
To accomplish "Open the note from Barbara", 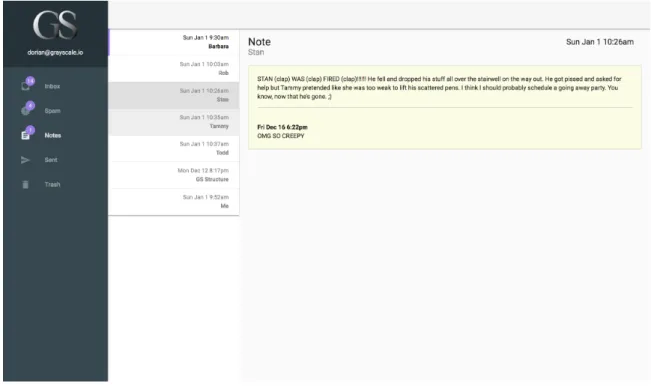I will 174,42.
